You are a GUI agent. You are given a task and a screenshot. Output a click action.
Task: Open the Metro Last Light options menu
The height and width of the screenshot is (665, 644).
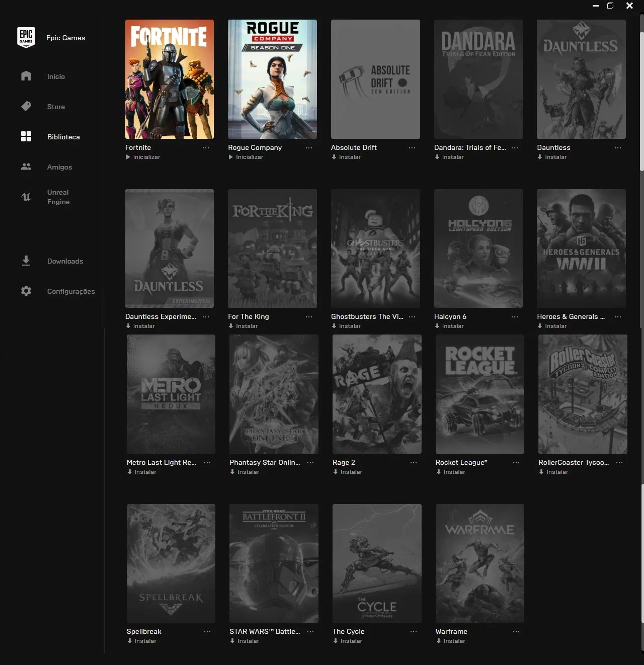(x=207, y=462)
